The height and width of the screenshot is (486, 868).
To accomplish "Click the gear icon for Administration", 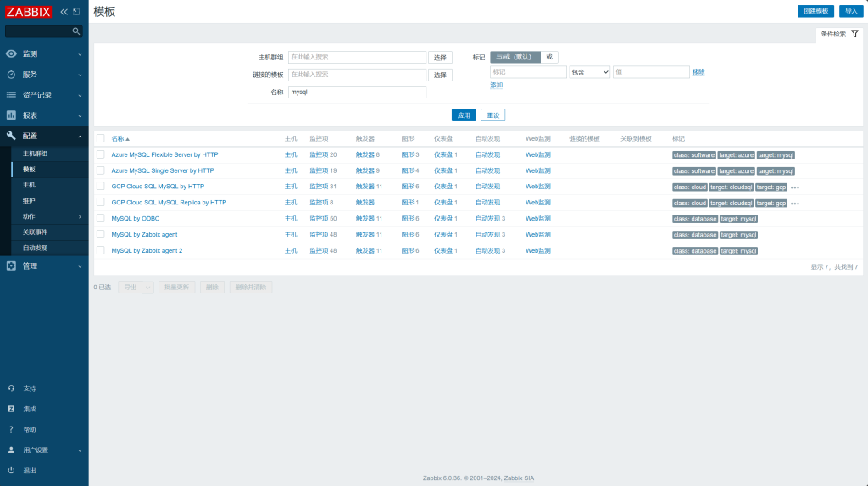I will [11, 266].
